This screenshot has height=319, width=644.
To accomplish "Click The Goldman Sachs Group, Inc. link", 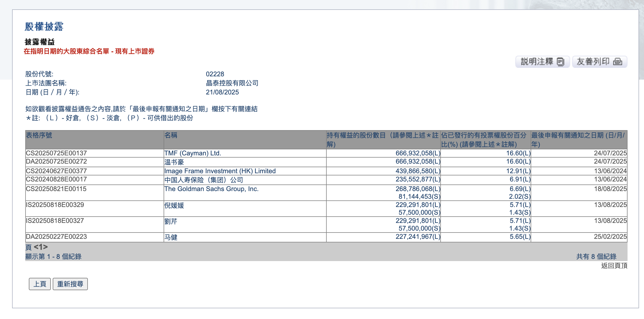I will [x=211, y=189].
